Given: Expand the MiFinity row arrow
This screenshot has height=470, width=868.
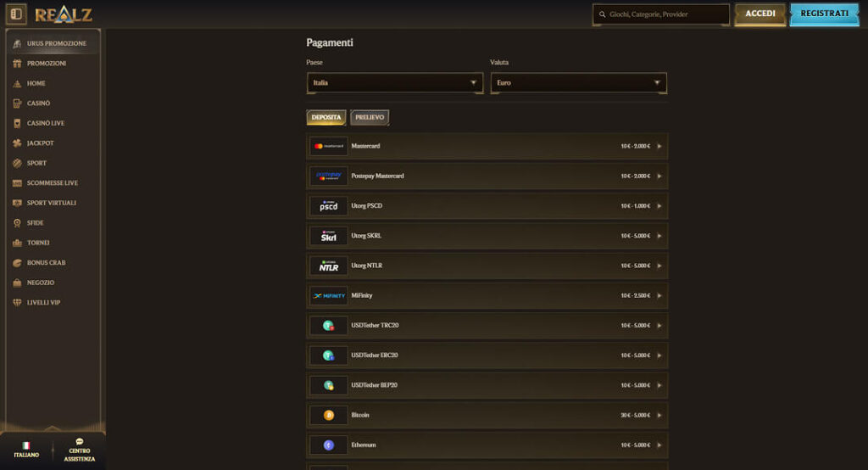Looking at the screenshot, I should tap(659, 296).
